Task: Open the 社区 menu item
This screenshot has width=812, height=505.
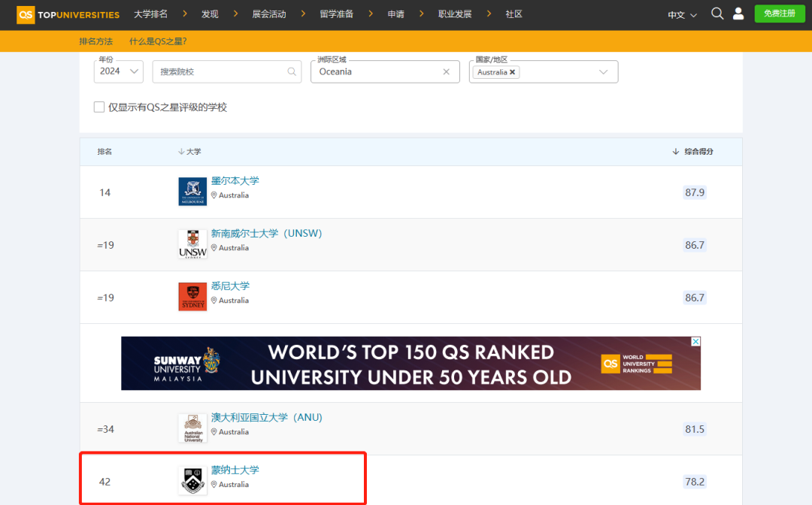Action: tap(514, 14)
